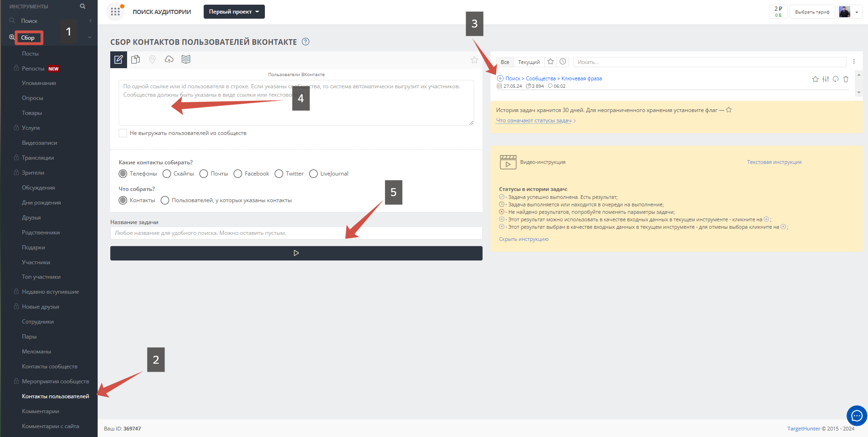
Task: Open the apps grid icon in the header
Action: pos(115,12)
